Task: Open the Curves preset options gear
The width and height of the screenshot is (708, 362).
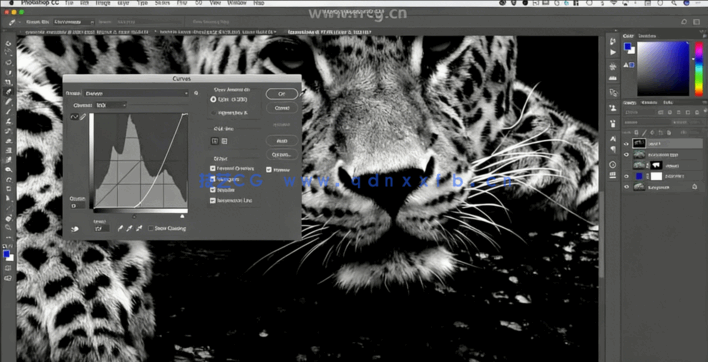Action: tap(196, 93)
